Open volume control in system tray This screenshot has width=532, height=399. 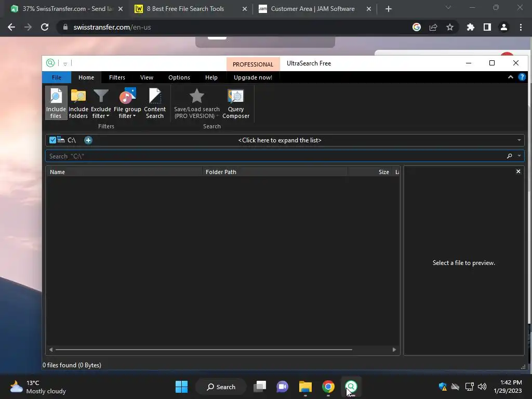[482, 387]
